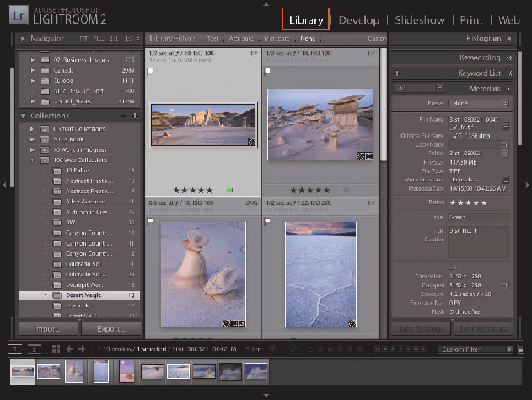Select the Attribute library filter
Screen dimensions: 532x400
[241, 38]
